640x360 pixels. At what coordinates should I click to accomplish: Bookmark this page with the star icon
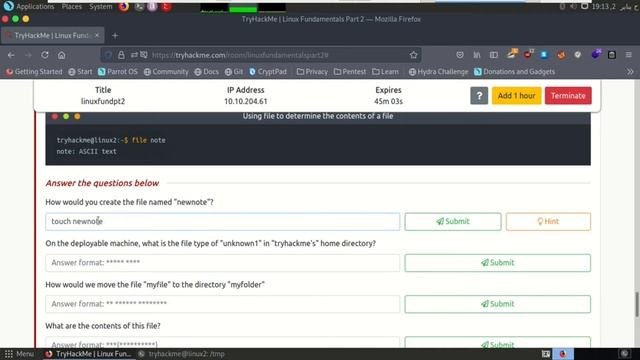pos(413,55)
